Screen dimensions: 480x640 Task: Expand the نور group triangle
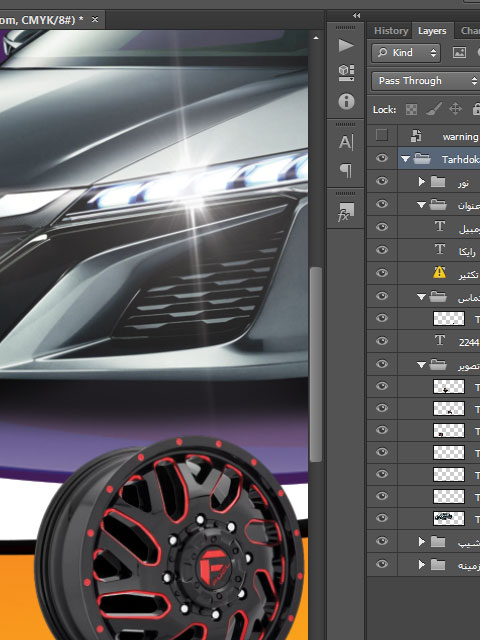click(x=422, y=182)
